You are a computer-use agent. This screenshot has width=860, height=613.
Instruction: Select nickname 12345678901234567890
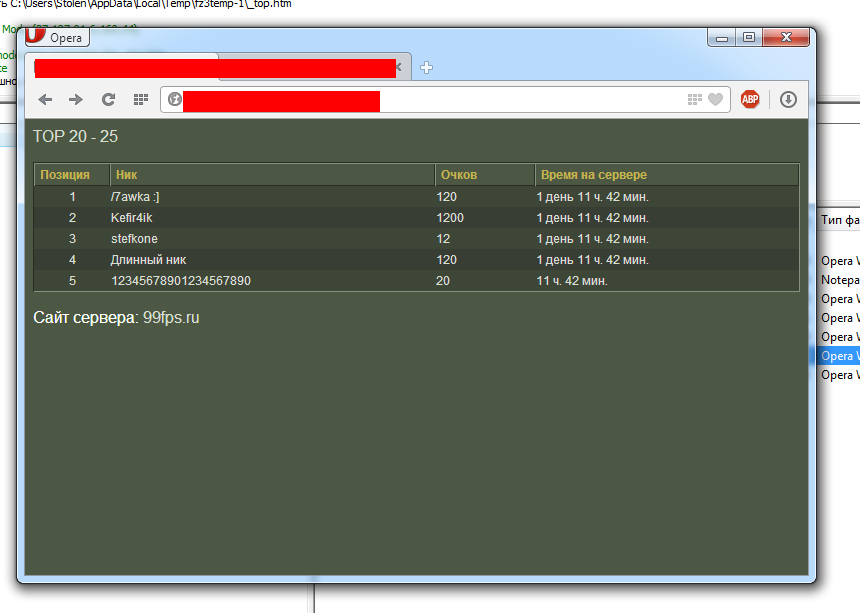pyautogui.click(x=181, y=281)
